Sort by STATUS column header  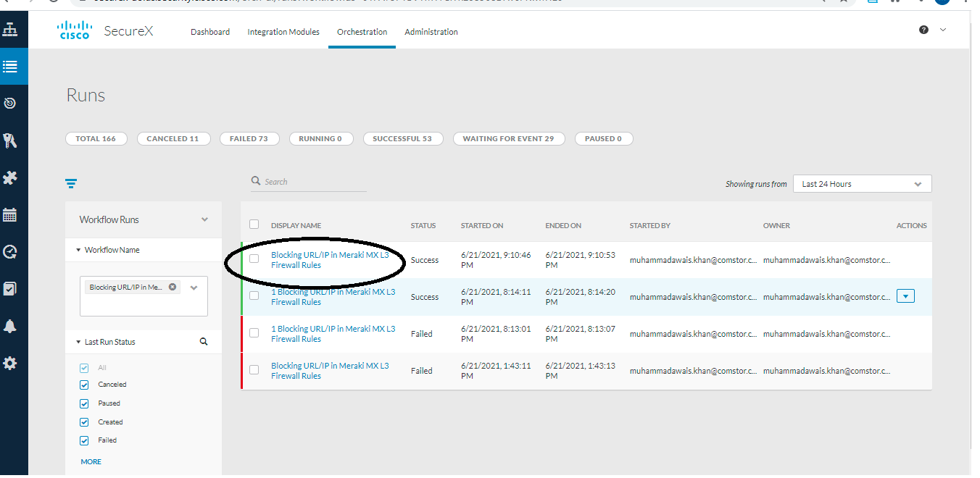423,226
